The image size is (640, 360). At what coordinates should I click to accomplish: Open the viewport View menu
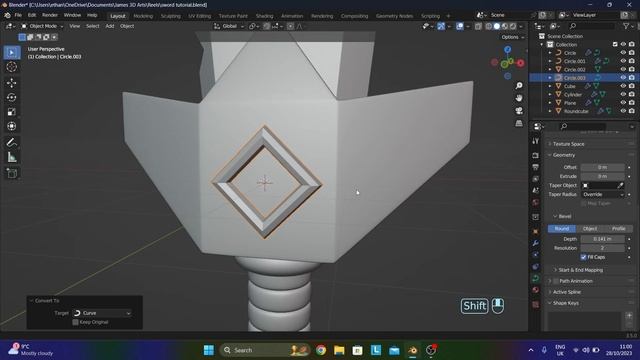75,26
